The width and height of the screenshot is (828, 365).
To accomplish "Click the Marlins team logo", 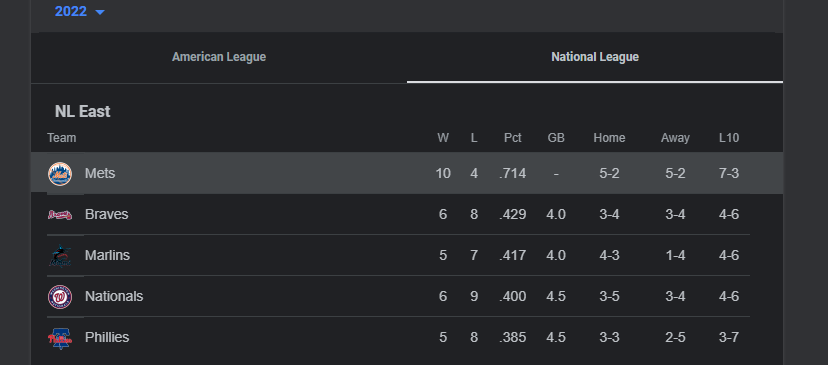I will (60, 256).
